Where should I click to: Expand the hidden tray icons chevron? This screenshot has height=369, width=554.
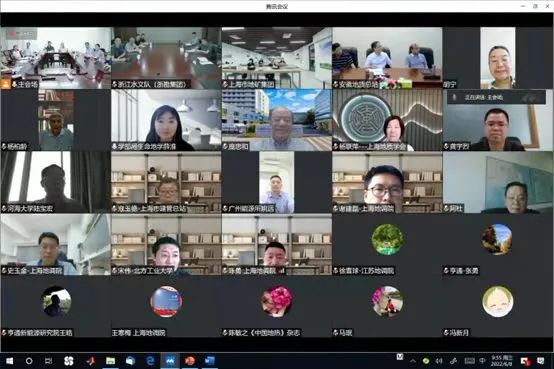tap(412, 361)
